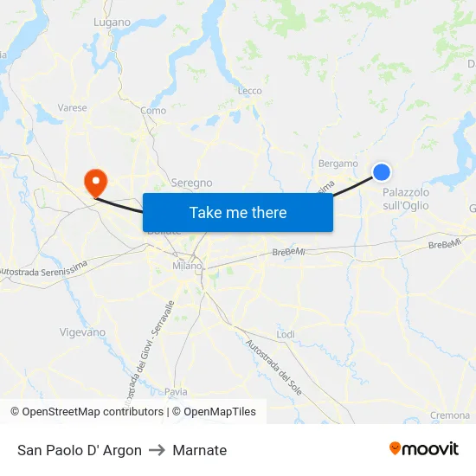Click the Moovit logo
476x476 pixels.
coord(424,449)
